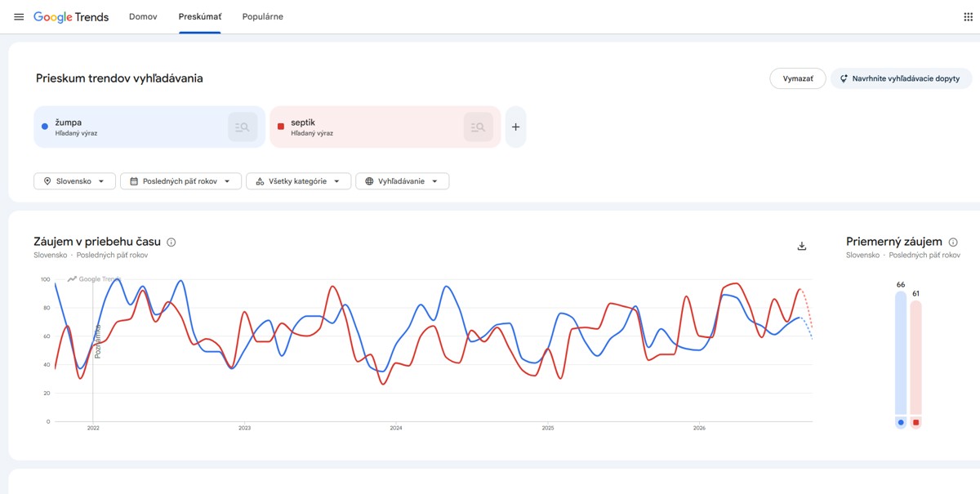Image resolution: width=980 pixels, height=494 pixels.
Task: Click the Poznámka marker line in chart
Action: (x=93, y=351)
